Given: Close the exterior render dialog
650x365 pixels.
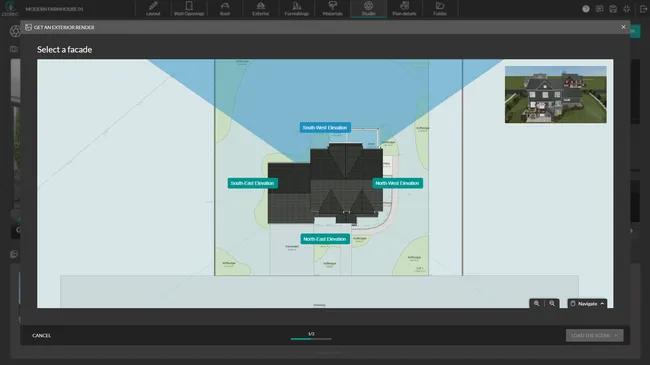Looking at the screenshot, I should coord(623,27).
